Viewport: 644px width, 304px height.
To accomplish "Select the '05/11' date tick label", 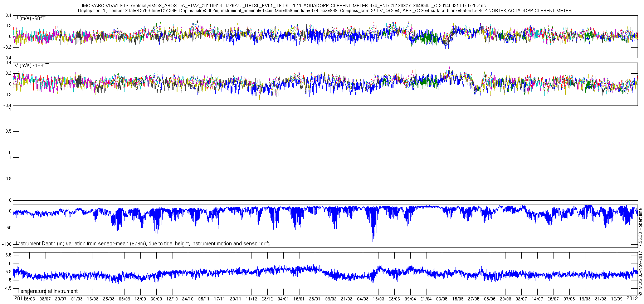I will pos(204,299).
